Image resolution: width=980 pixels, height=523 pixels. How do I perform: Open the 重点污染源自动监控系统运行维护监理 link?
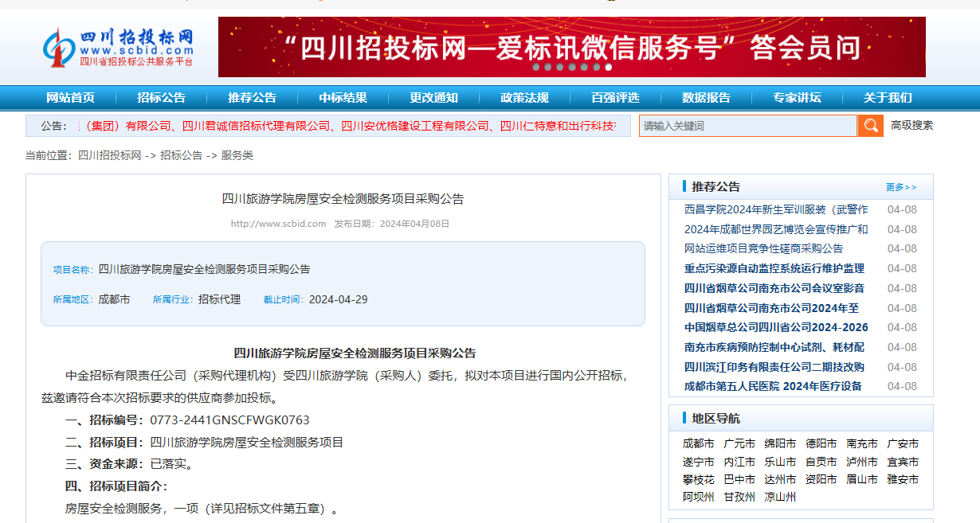(x=774, y=268)
